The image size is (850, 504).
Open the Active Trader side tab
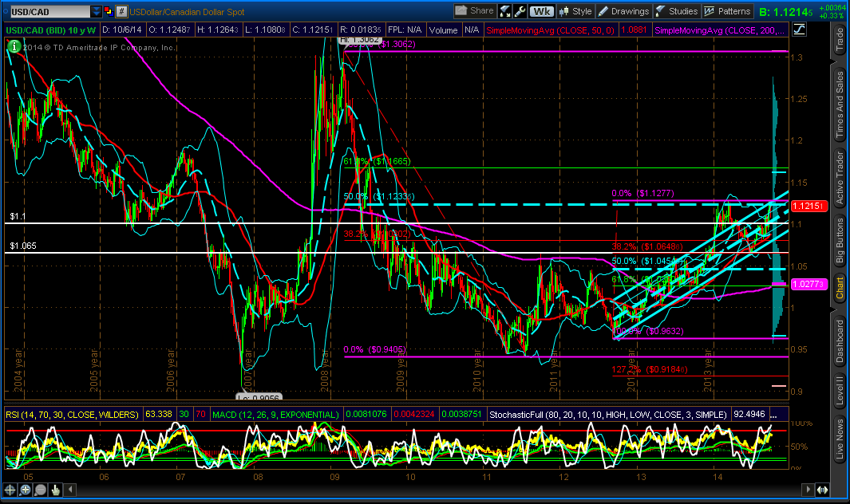pyautogui.click(x=840, y=178)
